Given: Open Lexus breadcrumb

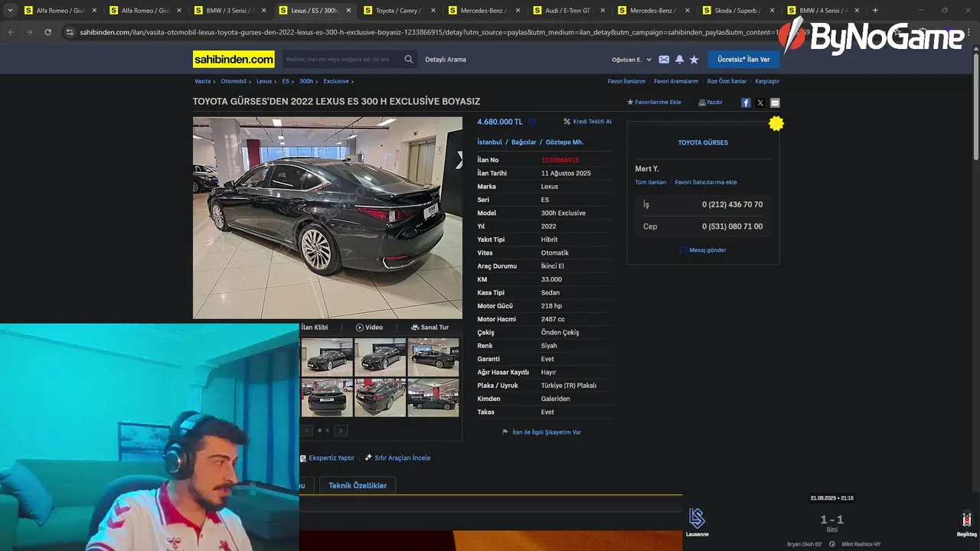Looking at the screenshot, I should pos(264,81).
